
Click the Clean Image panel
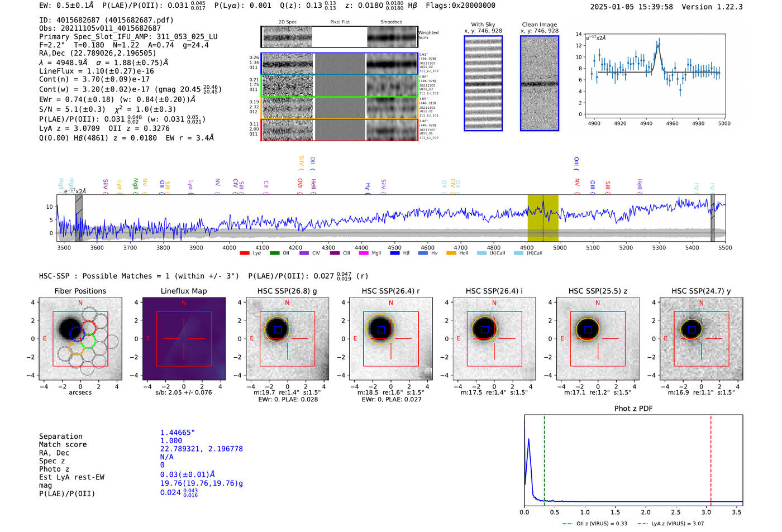point(539,83)
